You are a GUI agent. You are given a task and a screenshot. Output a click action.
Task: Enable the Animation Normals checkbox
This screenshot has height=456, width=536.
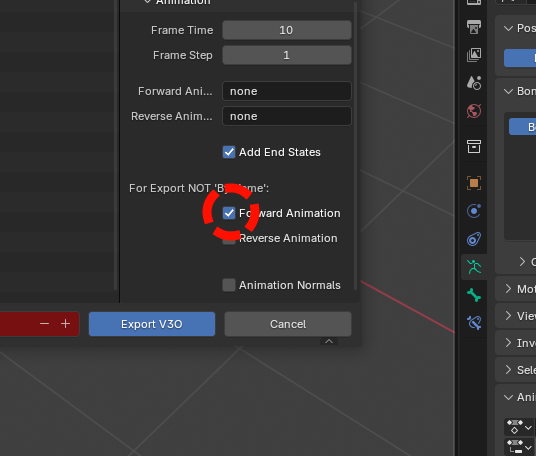pyautogui.click(x=229, y=285)
